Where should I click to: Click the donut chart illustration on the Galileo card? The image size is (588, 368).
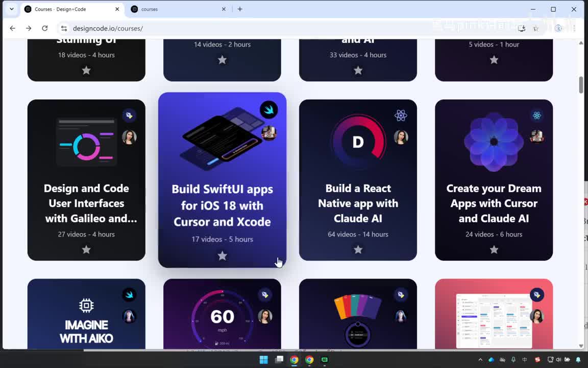[x=87, y=142]
